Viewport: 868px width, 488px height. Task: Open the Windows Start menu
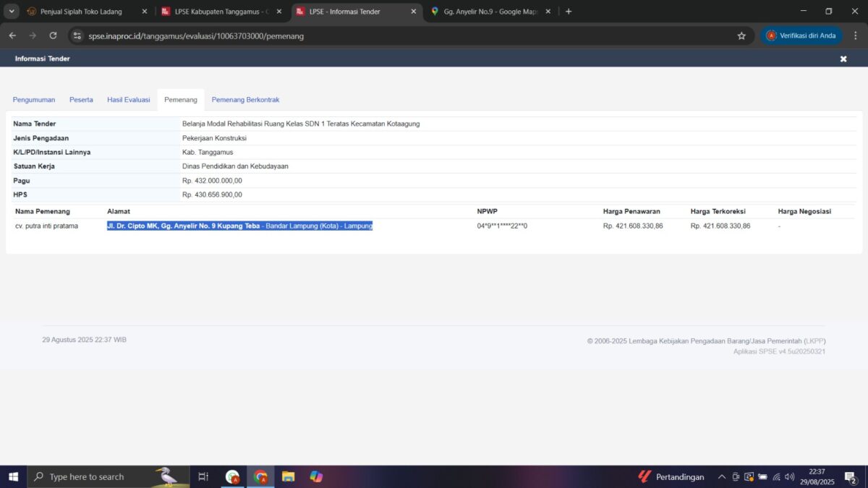tap(13, 476)
